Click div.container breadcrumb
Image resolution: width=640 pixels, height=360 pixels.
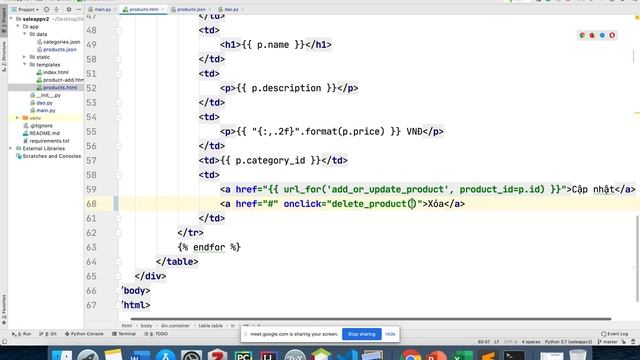pyautogui.click(x=175, y=326)
